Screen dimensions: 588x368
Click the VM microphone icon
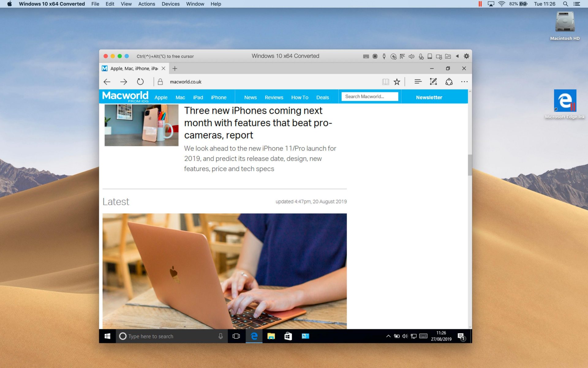(x=421, y=56)
